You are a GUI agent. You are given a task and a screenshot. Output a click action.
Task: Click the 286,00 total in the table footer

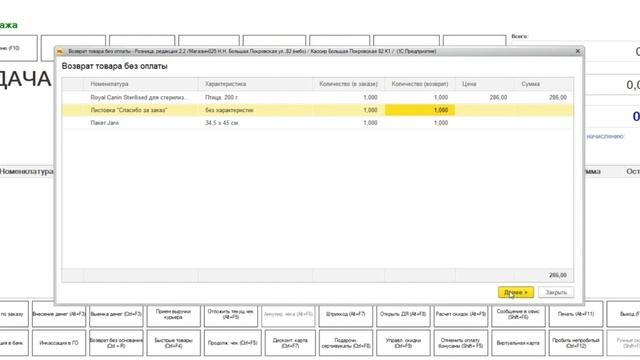point(558,275)
